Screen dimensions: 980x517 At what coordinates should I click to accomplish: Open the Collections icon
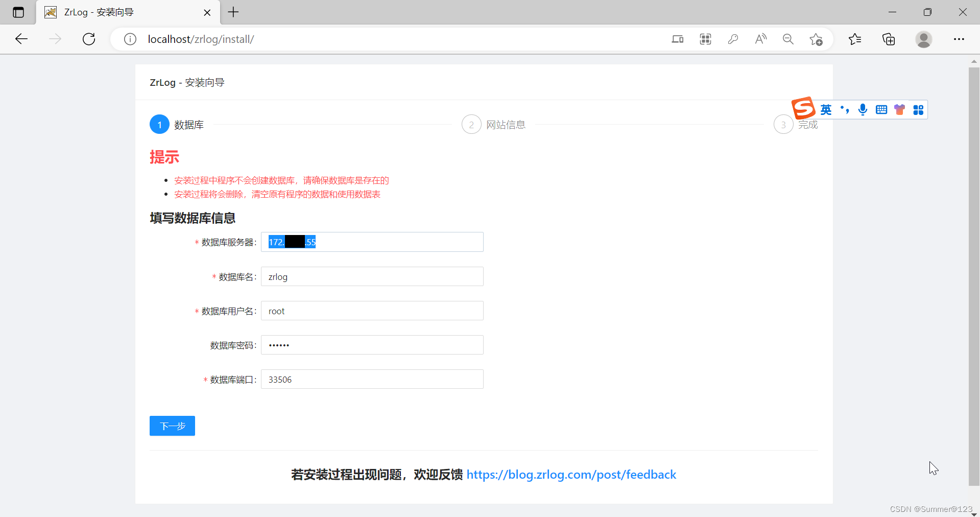(889, 39)
